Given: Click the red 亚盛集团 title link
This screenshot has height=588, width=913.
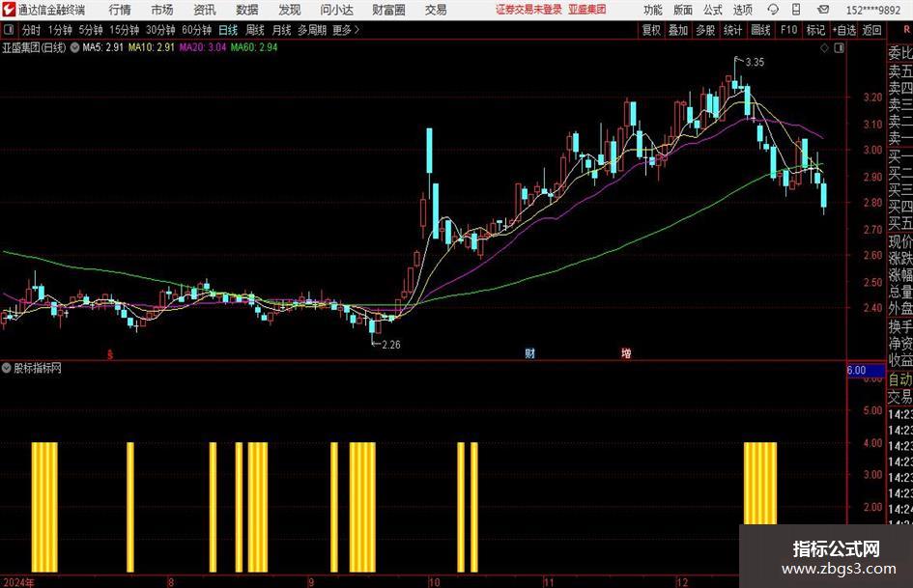Looking at the screenshot, I should pyautogui.click(x=587, y=10).
